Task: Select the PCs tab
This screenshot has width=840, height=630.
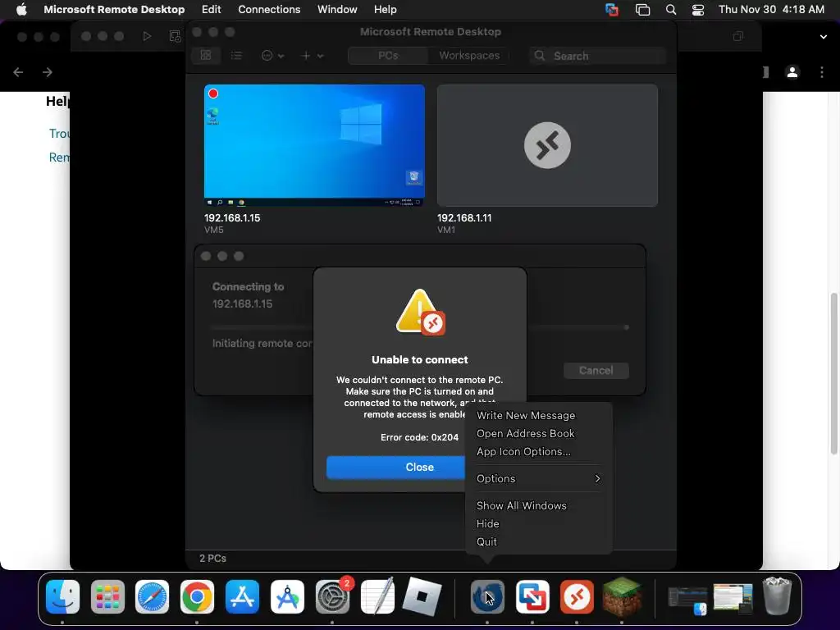Action: click(388, 55)
